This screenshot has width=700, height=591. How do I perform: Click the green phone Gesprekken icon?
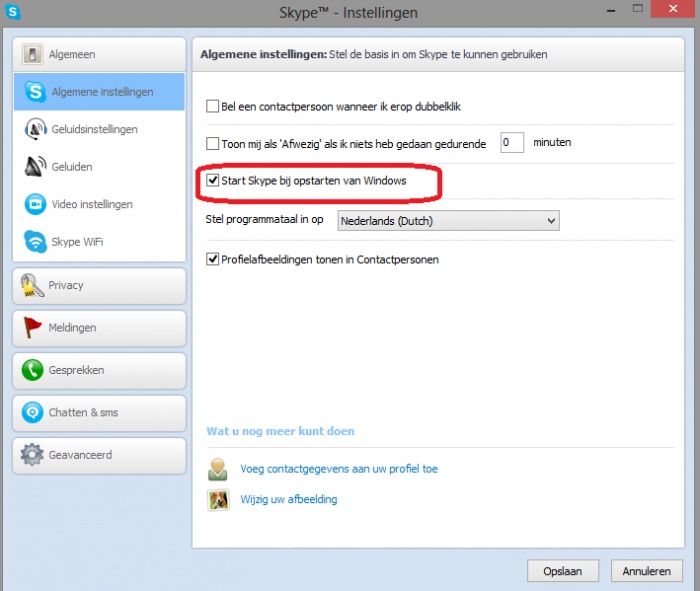(32, 370)
